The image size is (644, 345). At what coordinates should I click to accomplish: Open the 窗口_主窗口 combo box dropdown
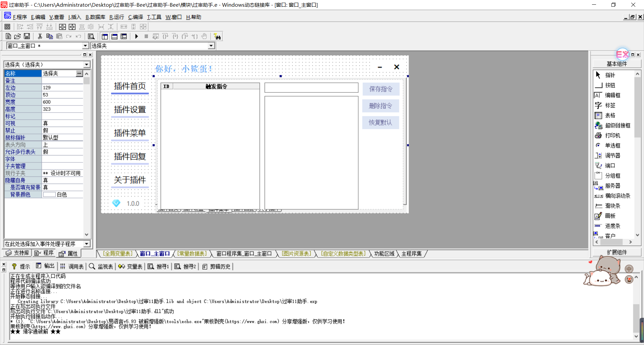pyautogui.click(x=85, y=46)
